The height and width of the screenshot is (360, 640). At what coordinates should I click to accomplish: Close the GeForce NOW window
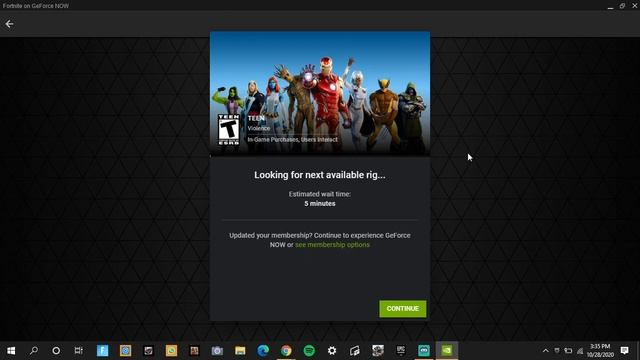[x=634, y=6]
